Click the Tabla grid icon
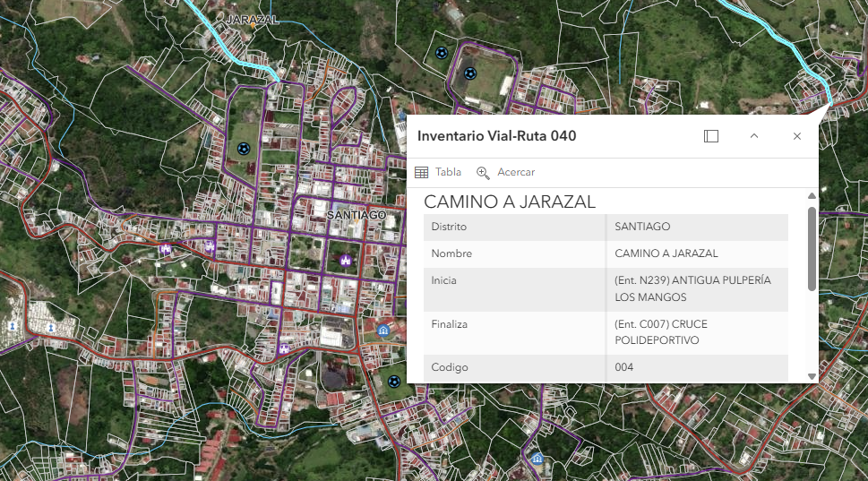 pyautogui.click(x=422, y=172)
